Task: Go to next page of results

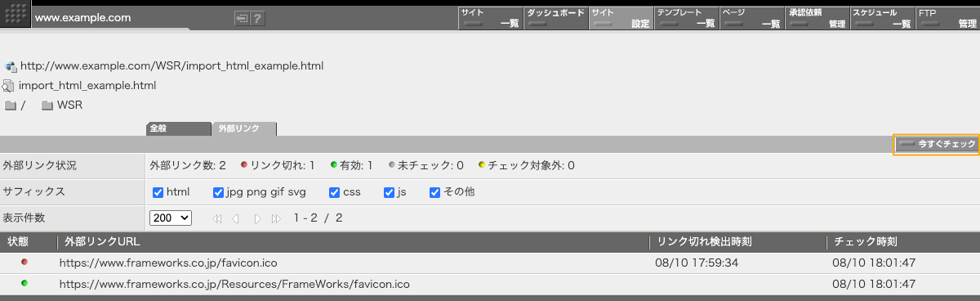Action: tap(257, 218)
